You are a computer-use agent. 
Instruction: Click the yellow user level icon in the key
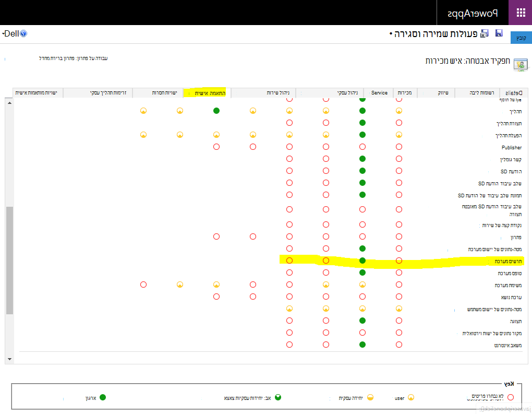(x=411, y=397)
